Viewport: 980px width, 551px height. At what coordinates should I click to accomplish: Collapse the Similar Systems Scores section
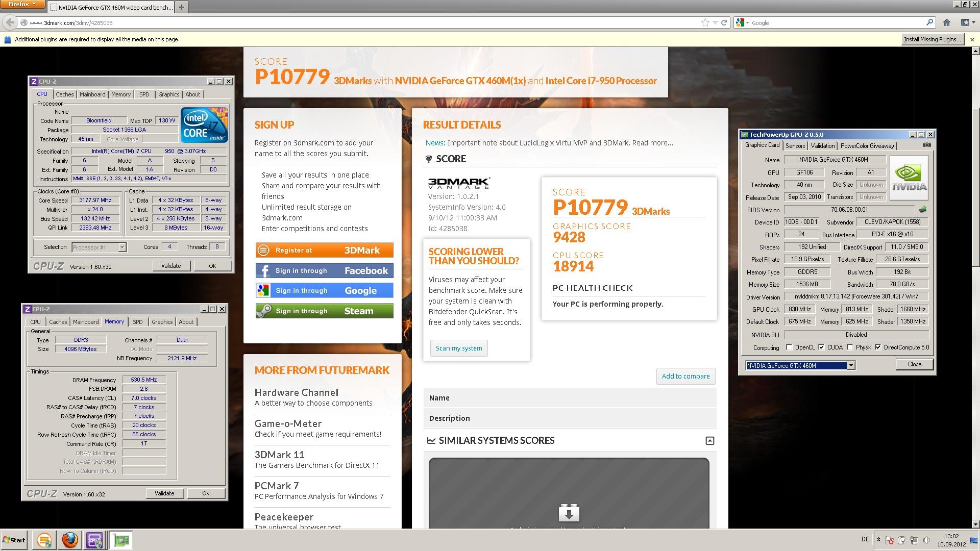tap(709, 441)
